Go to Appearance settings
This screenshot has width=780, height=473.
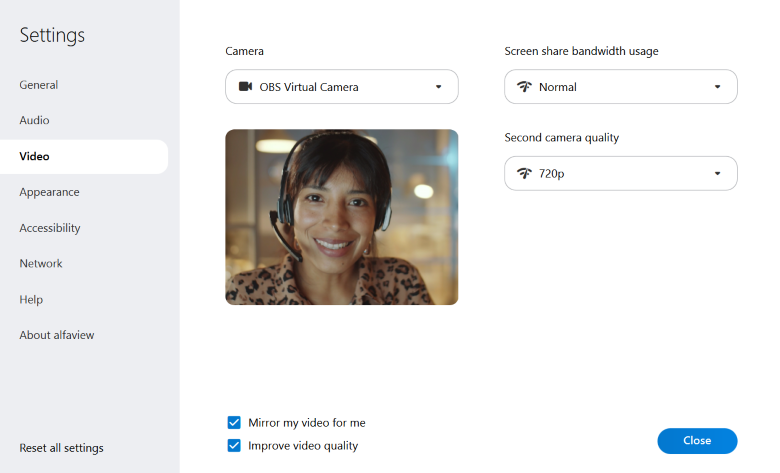[x=49, y=192]
